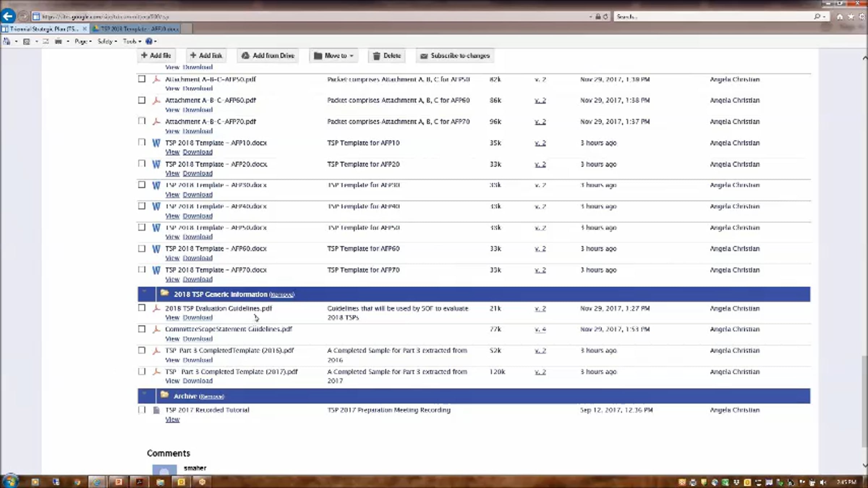The image size is (868, 488).
Task: Click PDF icon of 2018 TSP Evaluation Guidelines.pdf
Action: coord(156,309)
